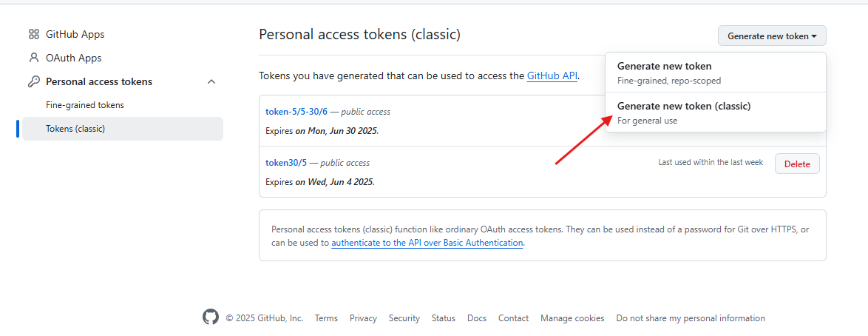Image resolution: width=868 pixels, height=336 pixels.
Task: Collapse the Personal access tokens section
Action: [x=211, y=81]
